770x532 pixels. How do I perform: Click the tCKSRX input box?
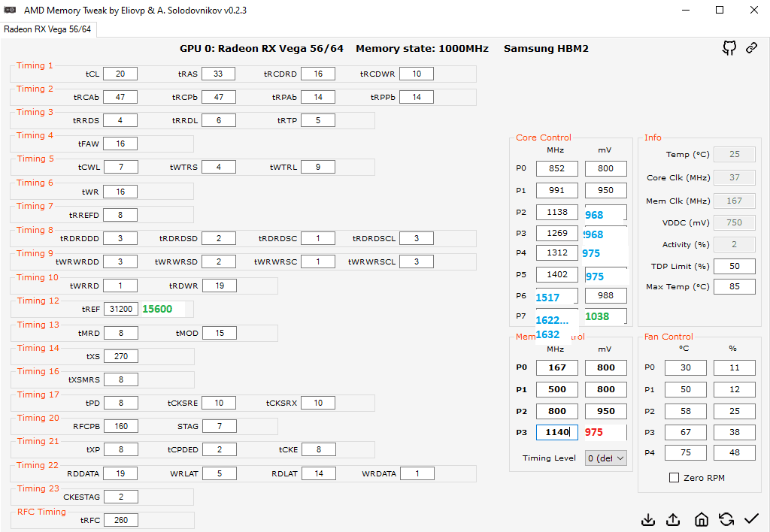point(318,403)
